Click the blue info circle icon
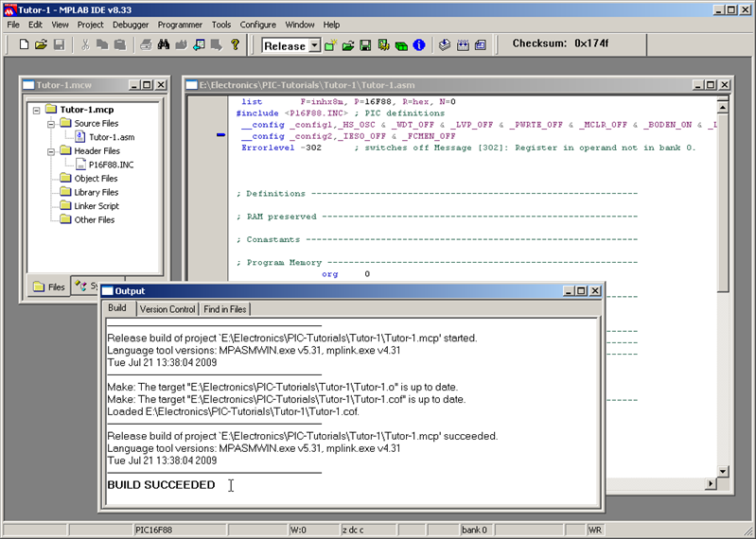This screenshot has width=756, height=539. [419, 45]
